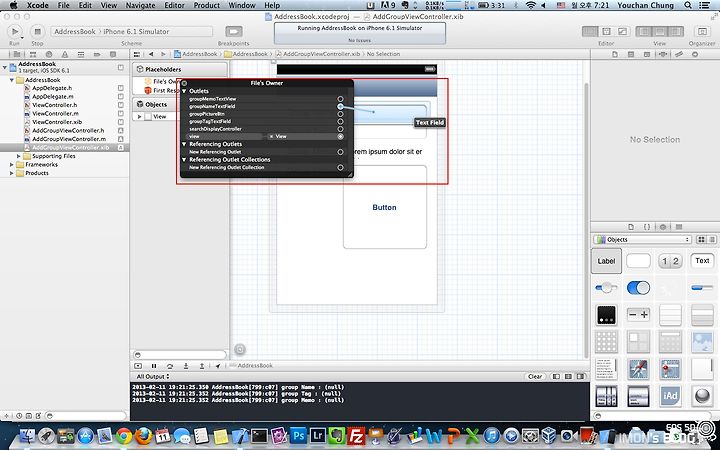Step over in the debug bar
720x450 pixels.
(x=170, y=366)
